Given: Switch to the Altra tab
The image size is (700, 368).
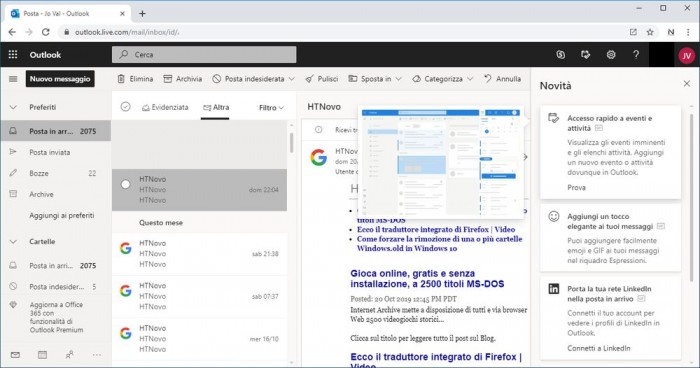Looking at the screenshot, I should 216,107.
